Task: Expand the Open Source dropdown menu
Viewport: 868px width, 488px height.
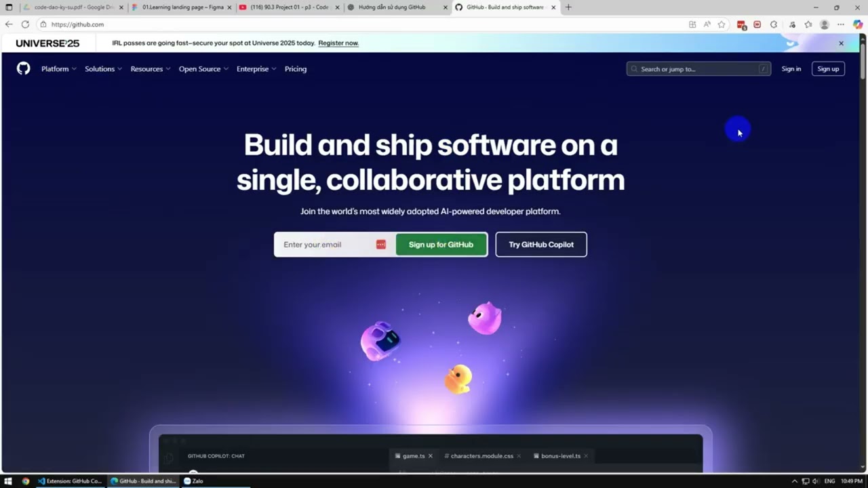Action: (x=203, y=69)
